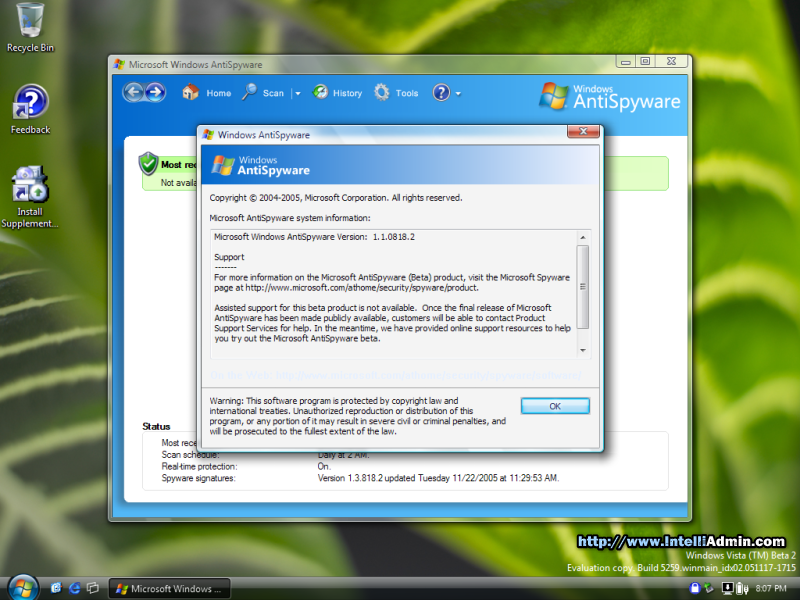The image size is (800, 600).
Task: Click the Spyware signatures status label
Action: tap(198, 478)
